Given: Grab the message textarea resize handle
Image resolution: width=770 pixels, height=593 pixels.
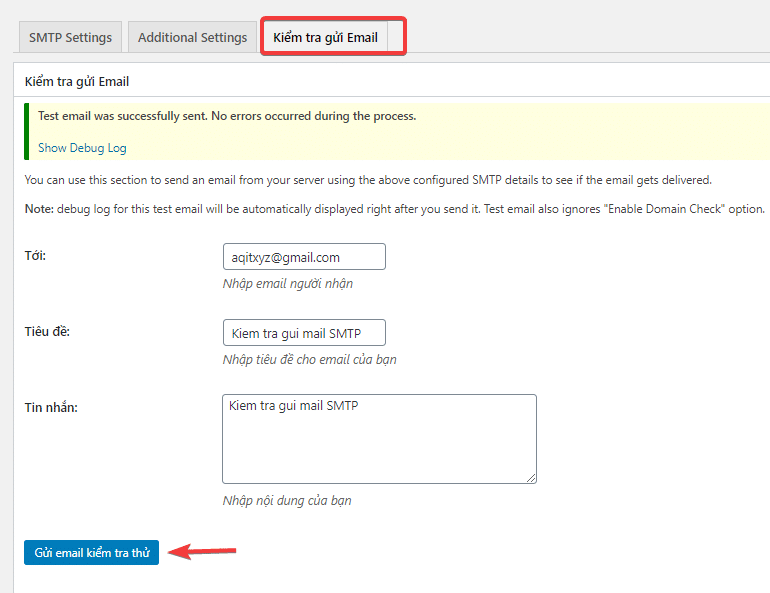Looking at the screenshot, I should point(531,478).
